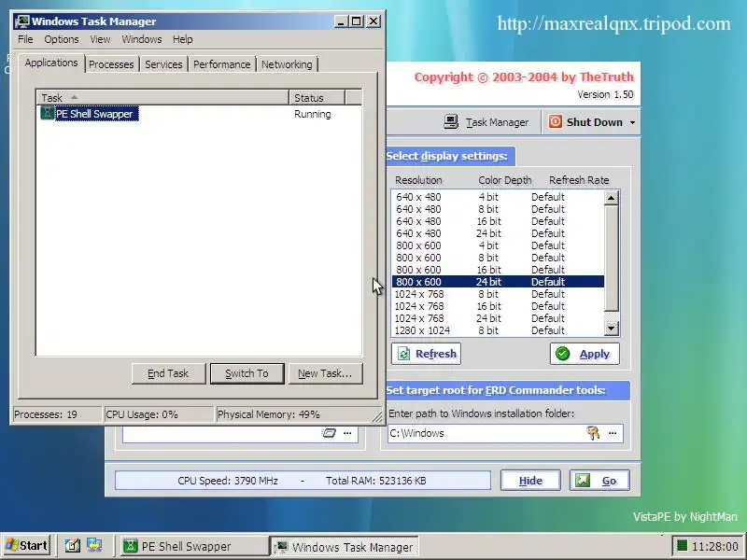Image resolution: width=747 pixels, height=560 pixels.
Task: Switch to the Performance tab
Action: [x=221, y=64]
